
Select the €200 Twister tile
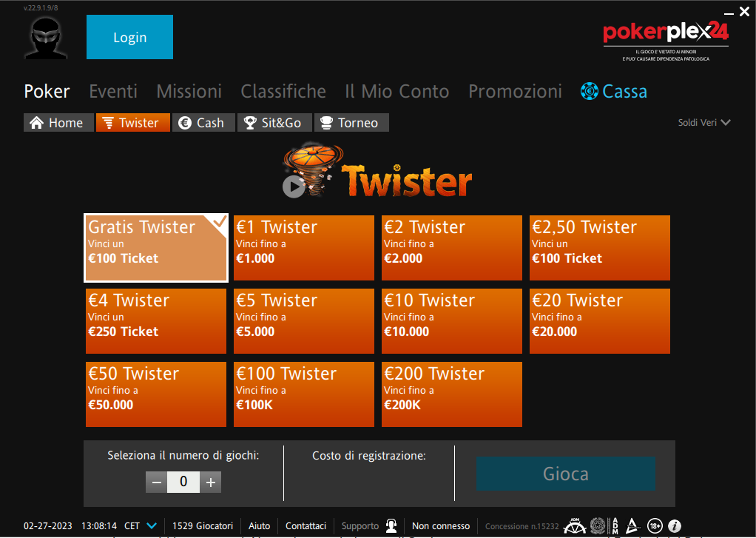[x=452, y=394]
